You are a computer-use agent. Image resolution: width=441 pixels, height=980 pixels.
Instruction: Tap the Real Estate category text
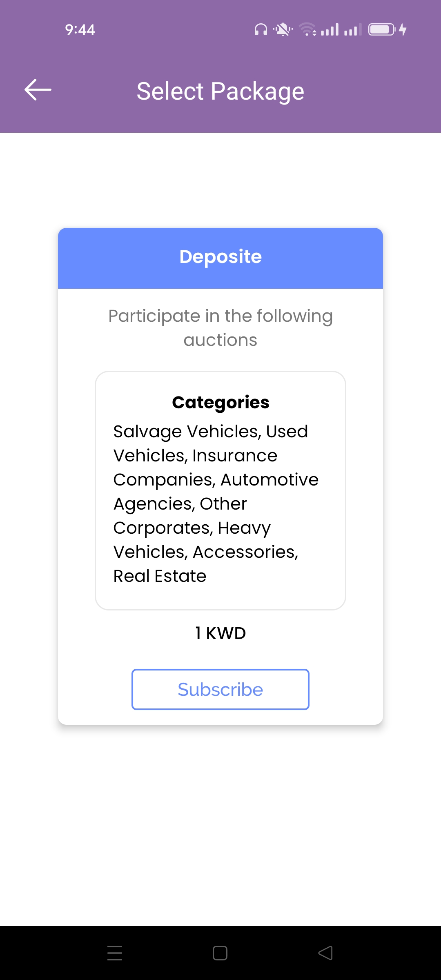[x=160, y=576]
